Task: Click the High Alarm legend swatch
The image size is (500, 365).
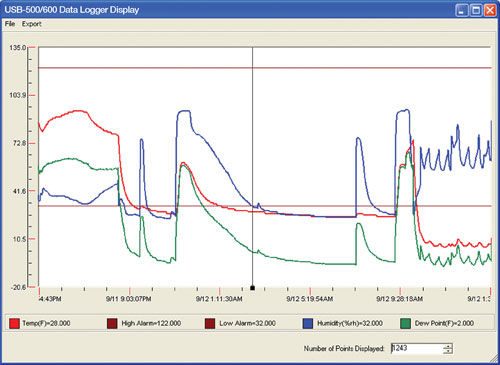Action: click(112, 323)
